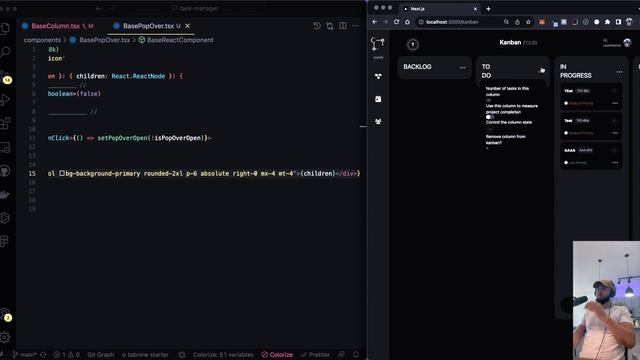Open the notifications bell in status bar

(356, 354)
